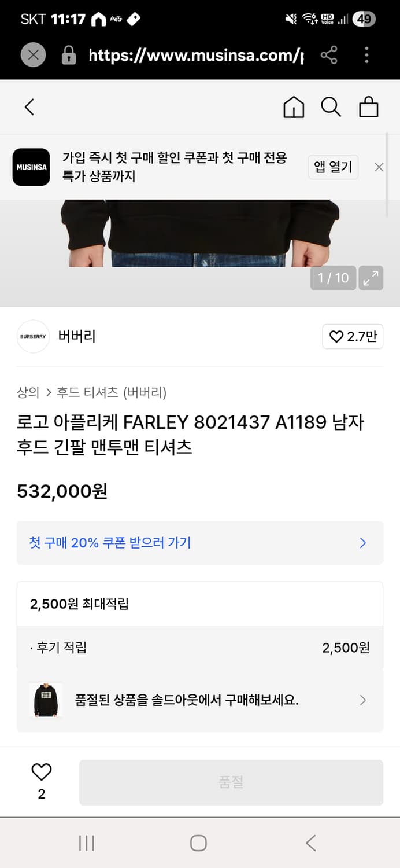Go to the Musinsa home page icon

pos(294,107)
